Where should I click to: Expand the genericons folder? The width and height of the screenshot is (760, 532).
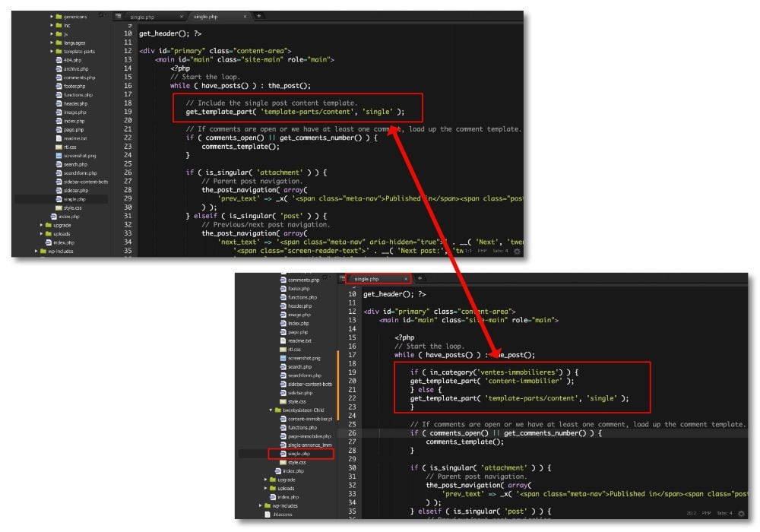click(x=52, y=16)
